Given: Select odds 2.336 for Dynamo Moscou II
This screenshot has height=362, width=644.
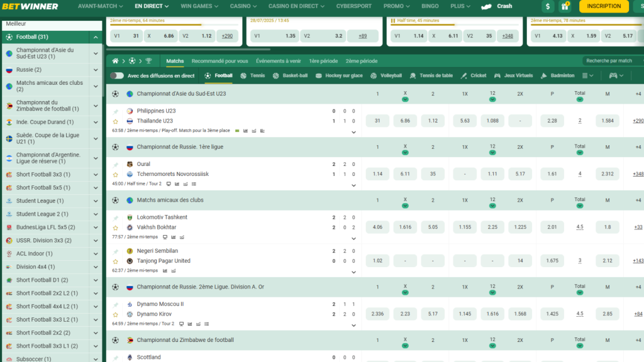Looking at the screenshot, I should pos(377,314).
